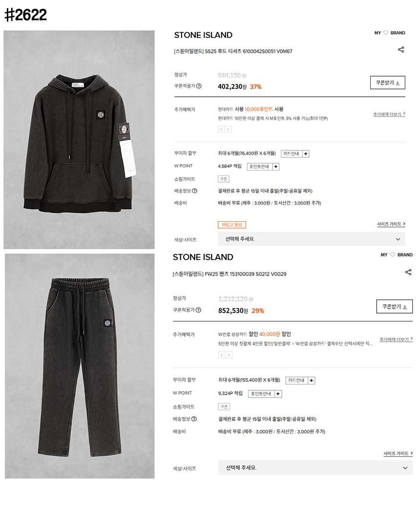Toggle MY BRAND heart for hoodie product
This screenshot has height=507, width=420.
coord(386,33)
